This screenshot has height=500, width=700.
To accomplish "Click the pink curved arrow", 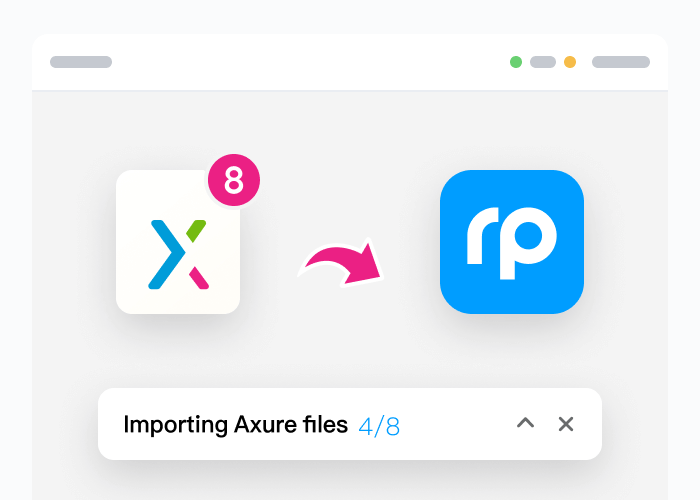I will click(x=343, y=264).
